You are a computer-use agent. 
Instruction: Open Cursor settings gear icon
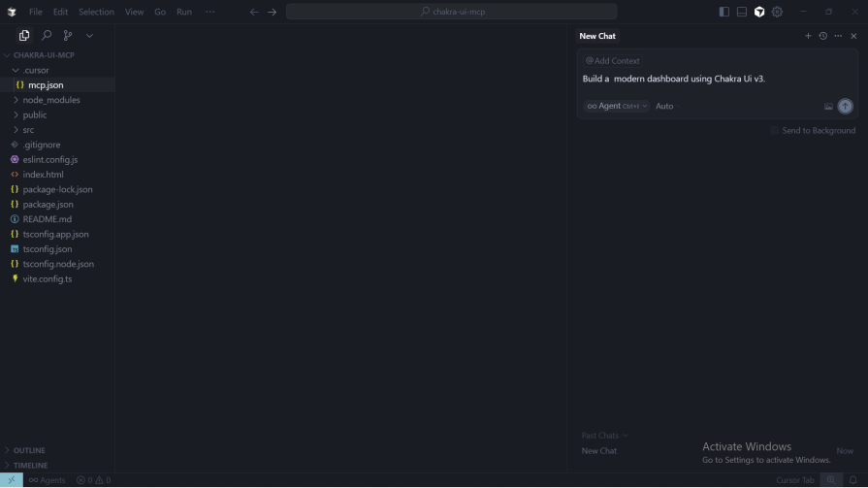tap(777, 12)
